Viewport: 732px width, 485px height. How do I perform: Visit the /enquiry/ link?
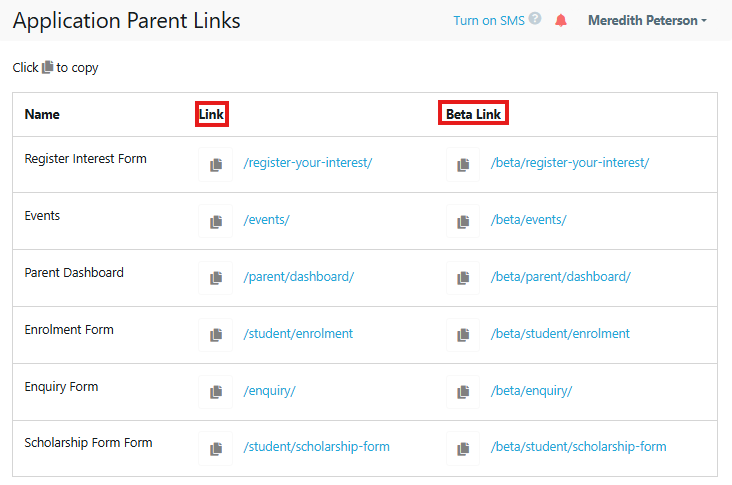pyautogui.click(x=269, y=391)
